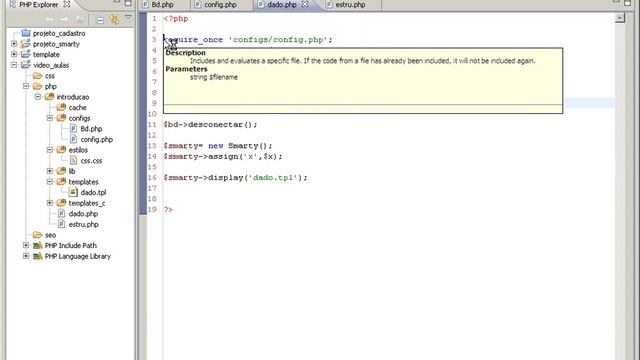The height and width of the screenshot is (360, 640).
Task: Click the $bd->desconectar(); code line
Action: click(210, 124)
